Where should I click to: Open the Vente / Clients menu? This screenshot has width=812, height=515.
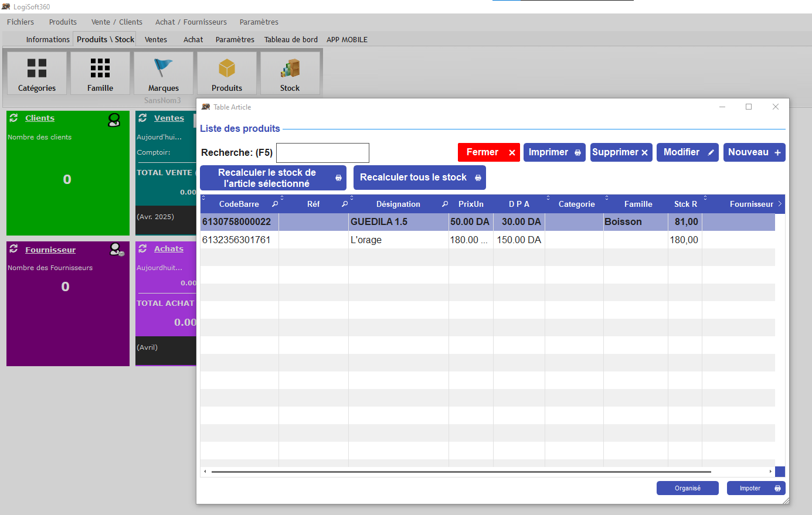[117, 22]
